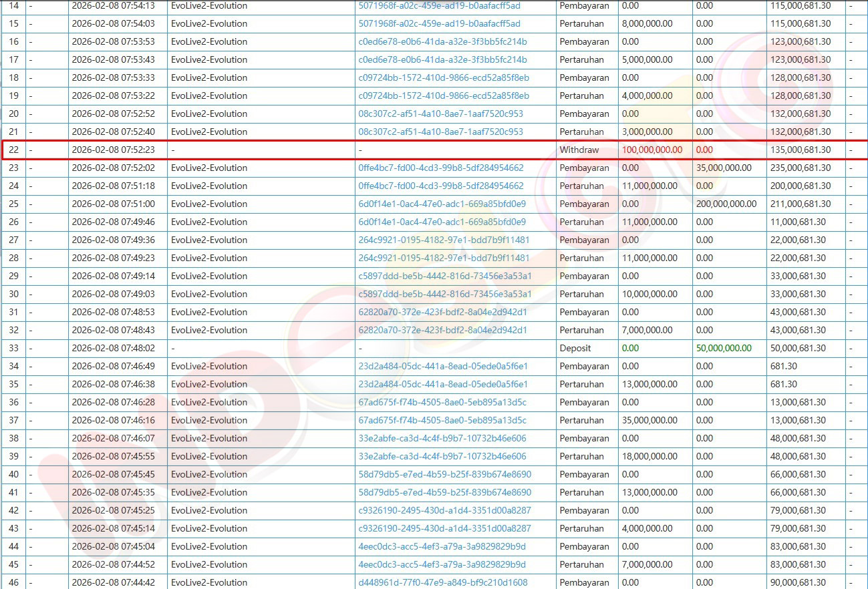Open link c9326190 in row 42
868x589 pixels.
[x=444, y=511]
